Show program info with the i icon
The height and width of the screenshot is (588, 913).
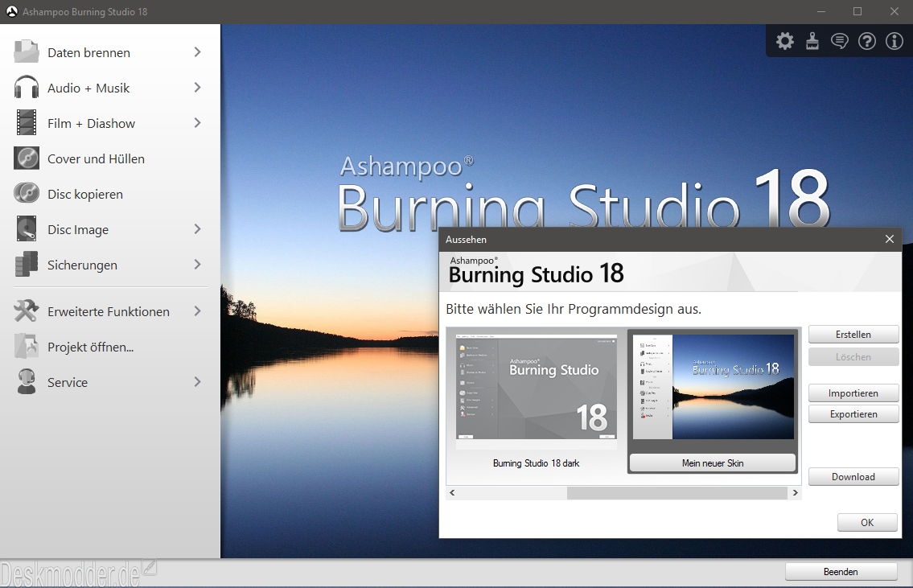(894, 41)
